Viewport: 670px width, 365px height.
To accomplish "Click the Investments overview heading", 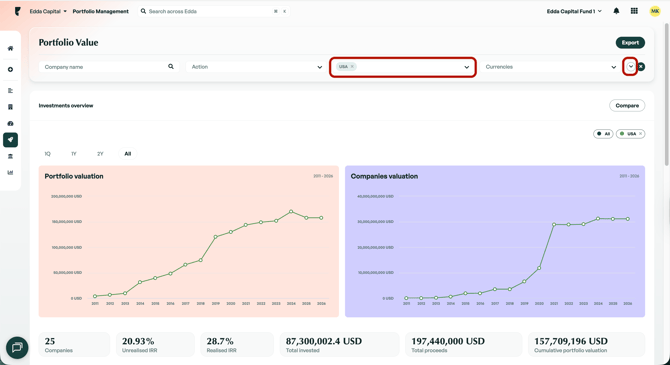I will click(66, 106).
